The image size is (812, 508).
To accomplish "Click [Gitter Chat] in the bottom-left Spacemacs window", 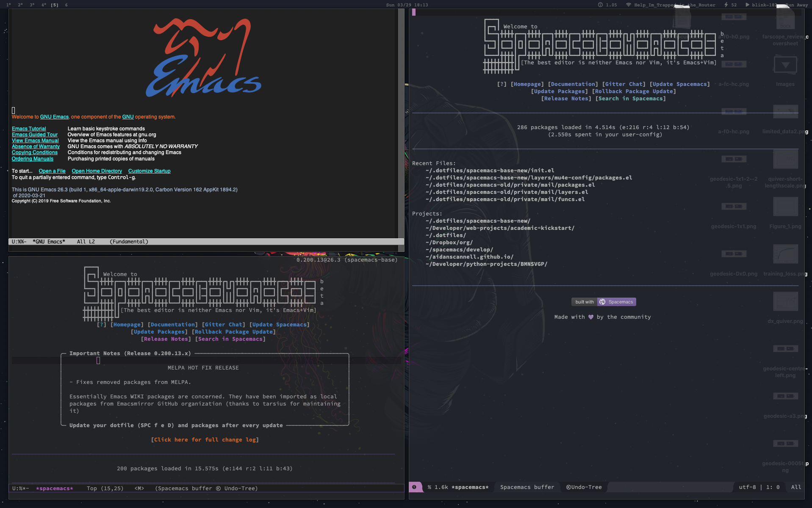I will click(x=224, y=325).
